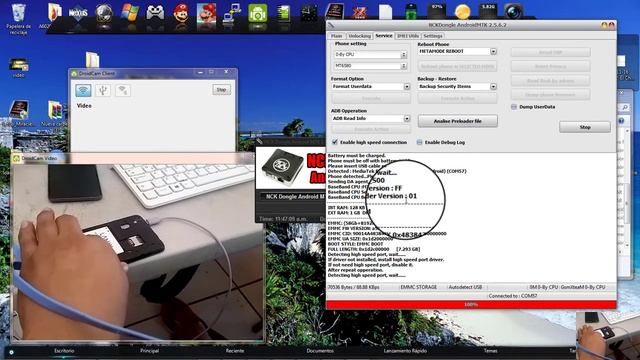Click the DroidCam video preview of phone
The height and width of the screenshot is (360, 640).
pyautogui.click(x=138, y=251)
